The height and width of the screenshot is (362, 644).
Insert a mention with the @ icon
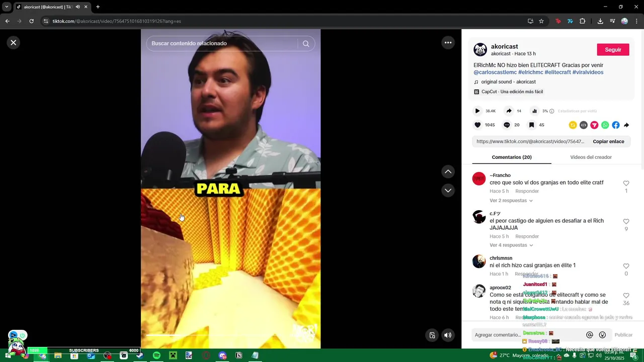click(x=590, y=335)
